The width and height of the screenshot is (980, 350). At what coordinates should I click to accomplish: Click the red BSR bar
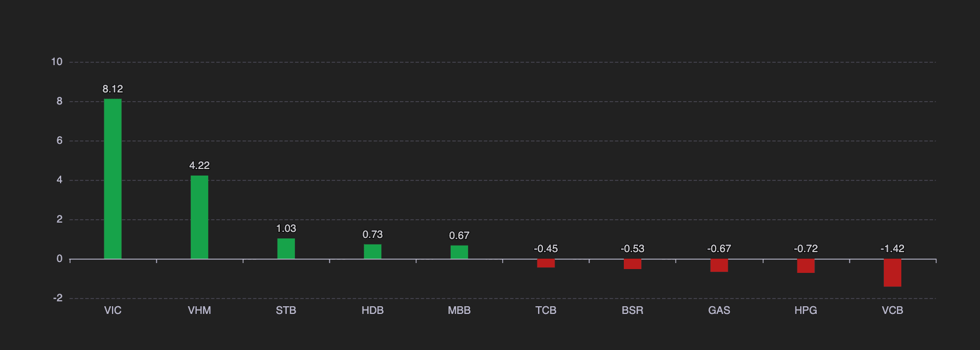633,264
